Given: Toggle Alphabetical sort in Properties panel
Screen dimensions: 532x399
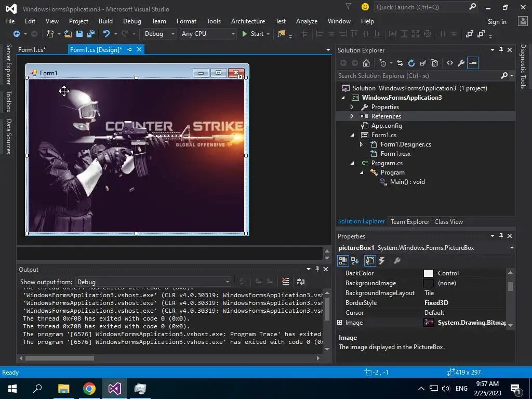Looking at the screenshot, I should (355, 261).
